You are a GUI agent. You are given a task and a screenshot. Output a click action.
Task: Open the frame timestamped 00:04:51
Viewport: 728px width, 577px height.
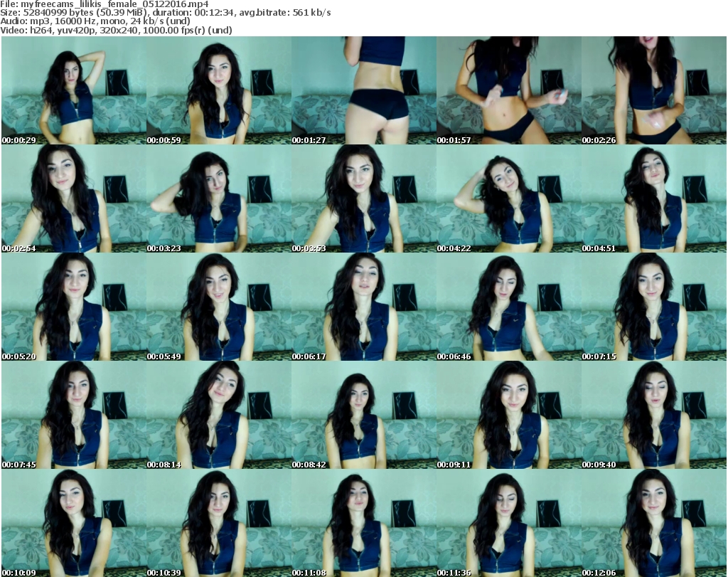(x=653, y=198)
